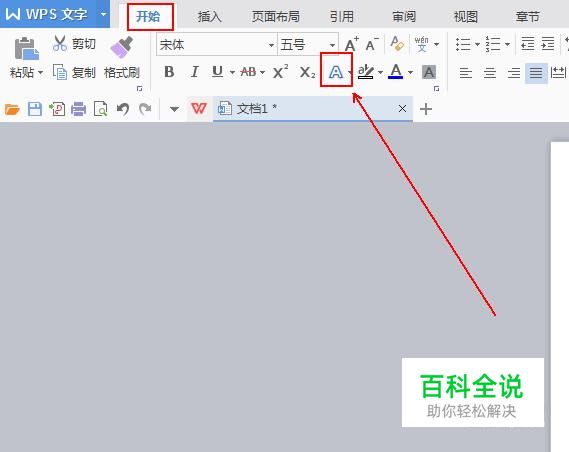The height and width of the screenshot is (452, 569).
Task: Click the Clear Formatting eraser icon
Action: coord(397,44)
